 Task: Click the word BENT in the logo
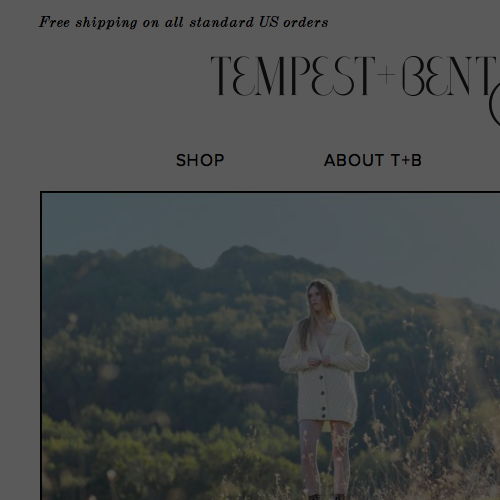(449, 76)
